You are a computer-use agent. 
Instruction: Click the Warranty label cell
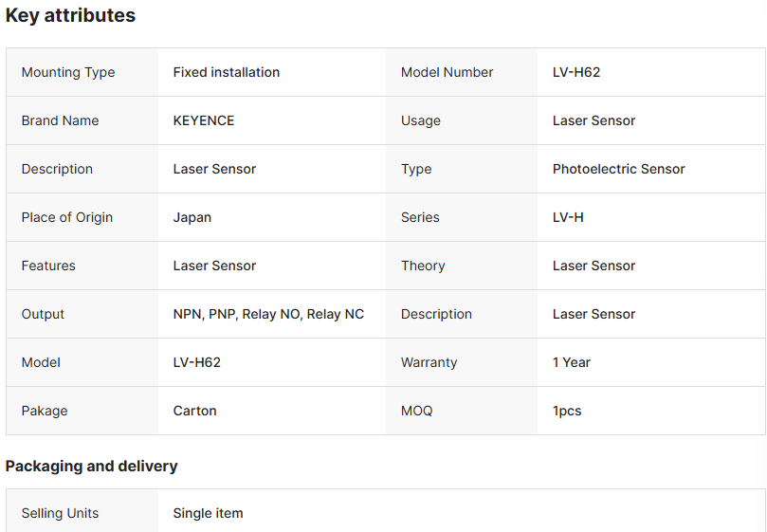tap(429, 362)
